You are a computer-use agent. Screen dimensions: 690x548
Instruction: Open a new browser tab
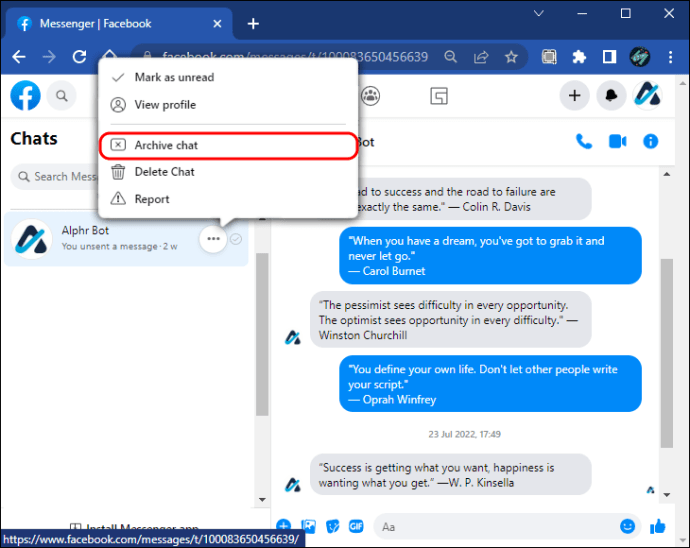coord(253,24)
